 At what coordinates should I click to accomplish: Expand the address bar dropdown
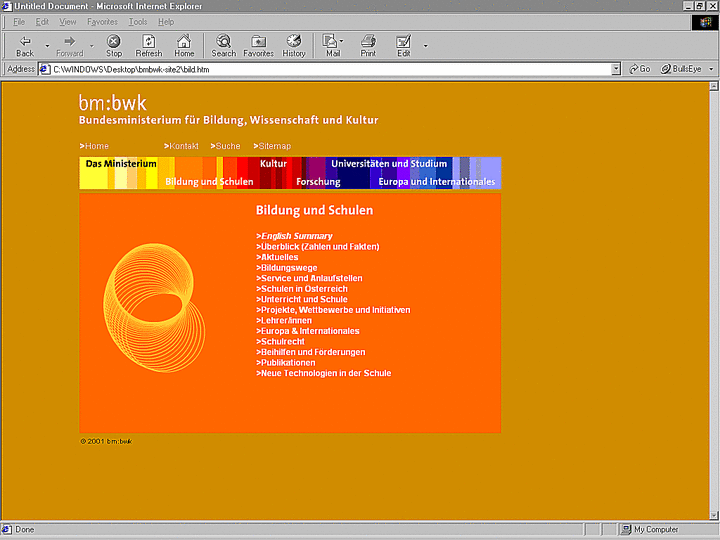point(616,69)
